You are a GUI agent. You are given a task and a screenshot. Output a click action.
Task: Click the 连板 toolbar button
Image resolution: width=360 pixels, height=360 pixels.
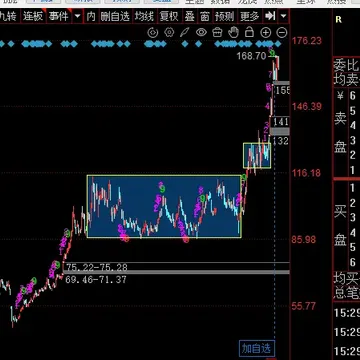coord(33,16)
